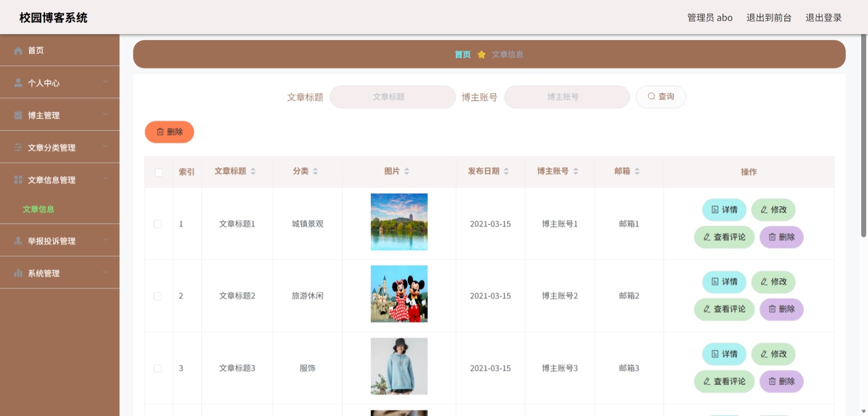Sort table by 邮箱 column arrows

(x=637, y=171)
